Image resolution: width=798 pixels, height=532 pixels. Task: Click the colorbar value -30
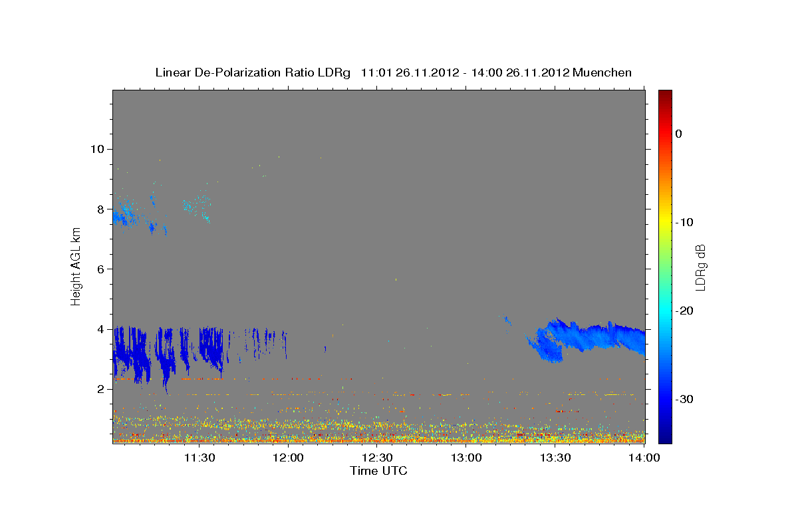click(x=685, y=399)
